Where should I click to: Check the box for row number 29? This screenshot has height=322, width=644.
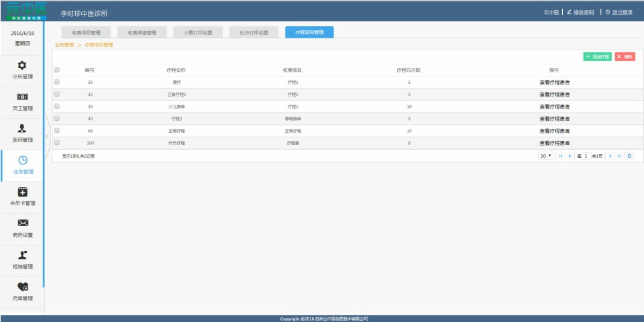(x=57, y=82)
